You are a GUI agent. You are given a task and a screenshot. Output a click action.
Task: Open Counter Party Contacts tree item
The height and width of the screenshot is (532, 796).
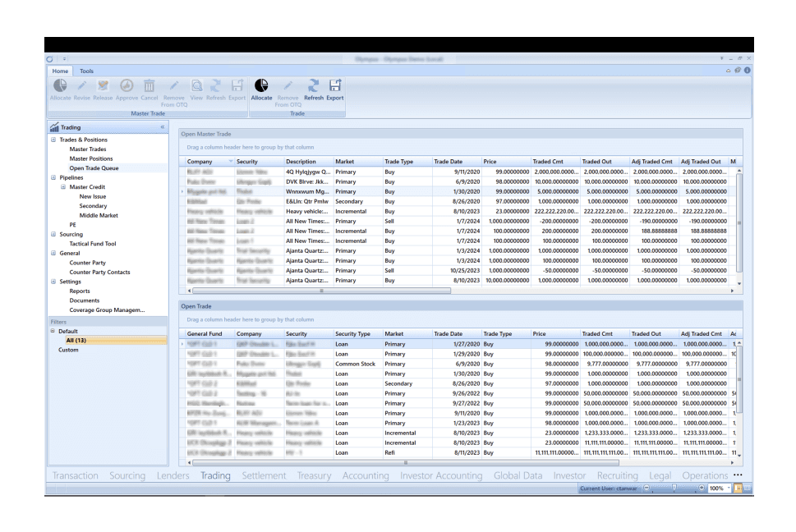(x=99, y=273)
